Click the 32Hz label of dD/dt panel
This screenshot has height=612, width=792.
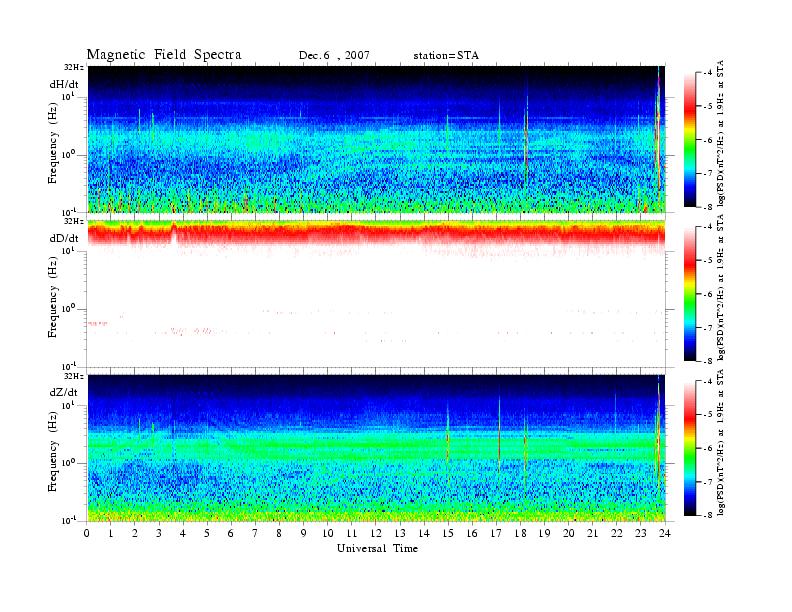pos(74,221)
